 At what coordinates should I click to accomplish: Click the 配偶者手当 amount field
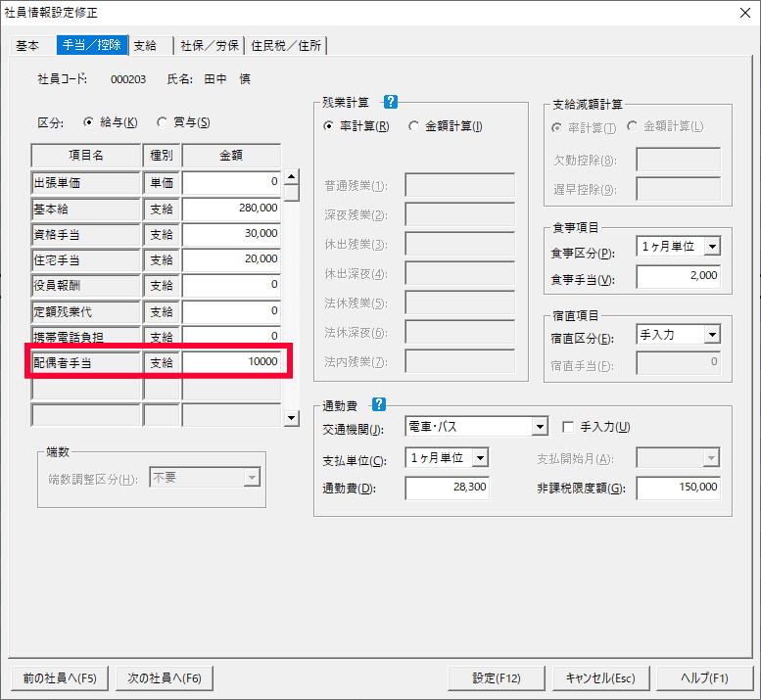[231, 362]
